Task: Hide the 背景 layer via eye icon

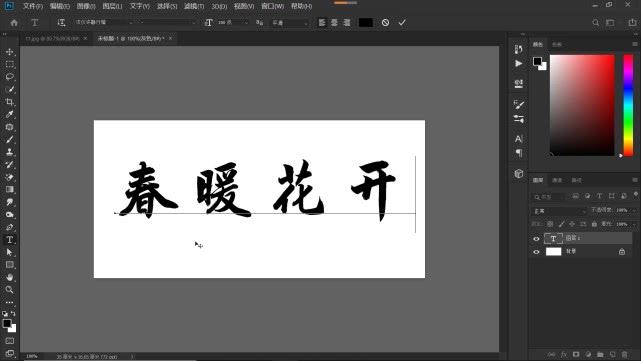Action: [536, 252]
